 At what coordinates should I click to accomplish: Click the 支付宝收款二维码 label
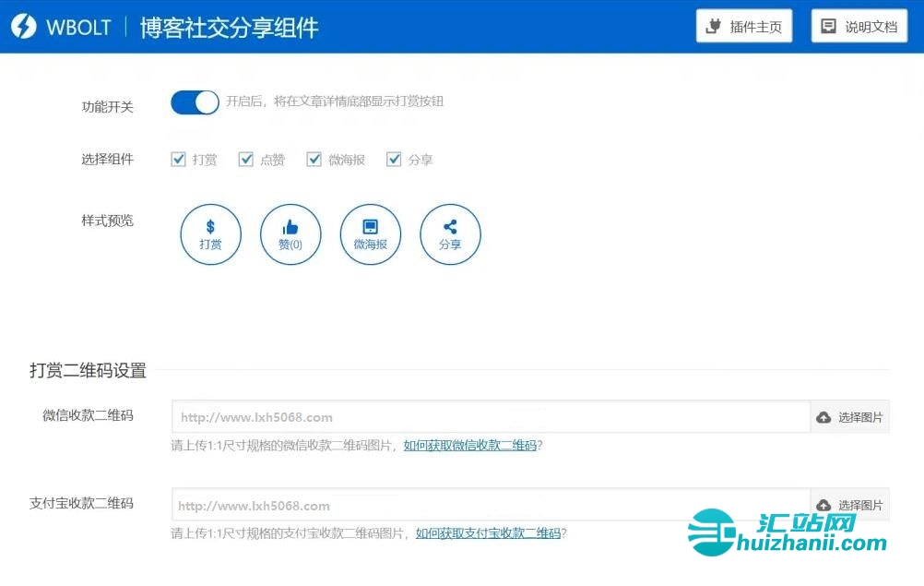[x=81, y=503]
